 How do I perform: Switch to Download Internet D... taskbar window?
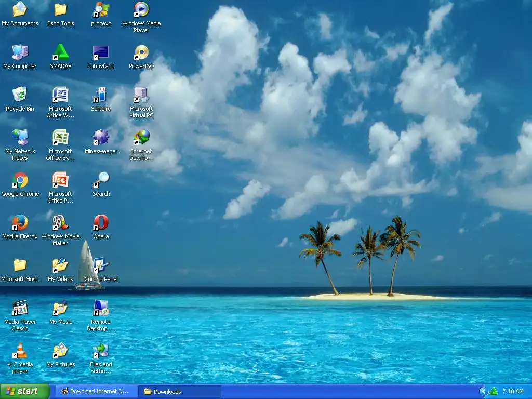(96, 392)
